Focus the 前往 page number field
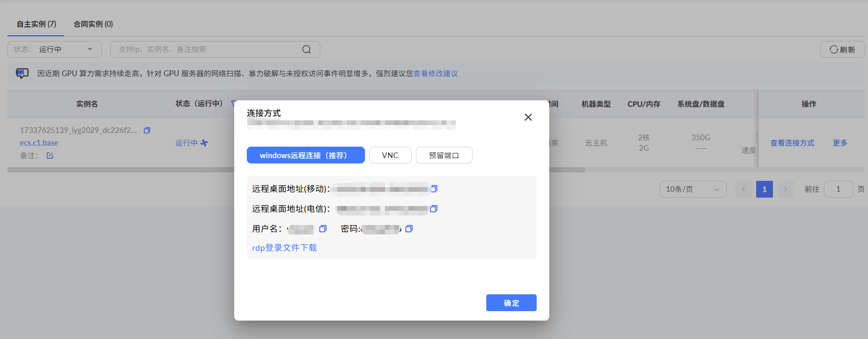The height and width of the screenshot is (339, 868). click(839, 189)
